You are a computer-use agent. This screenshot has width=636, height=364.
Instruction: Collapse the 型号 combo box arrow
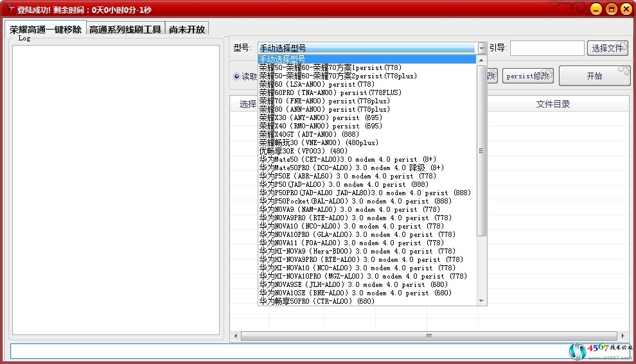tap(481, 48)
